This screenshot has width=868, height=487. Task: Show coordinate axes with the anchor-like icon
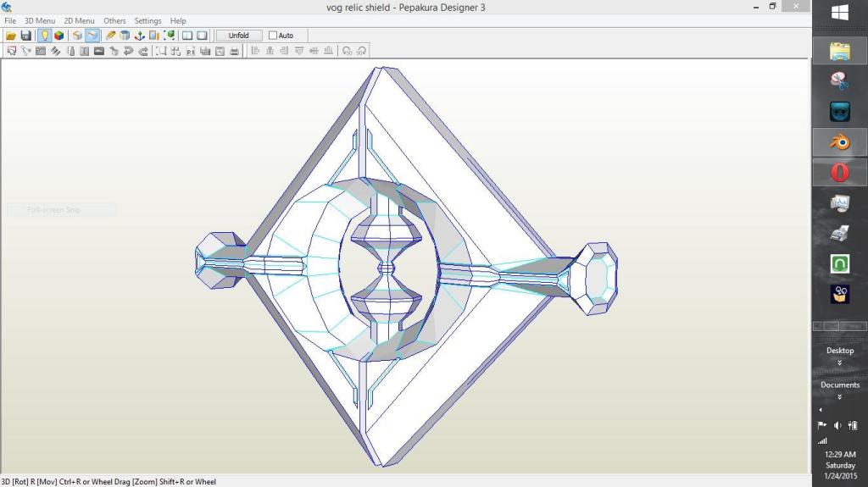pyautogui.click(x=140, y=36)
